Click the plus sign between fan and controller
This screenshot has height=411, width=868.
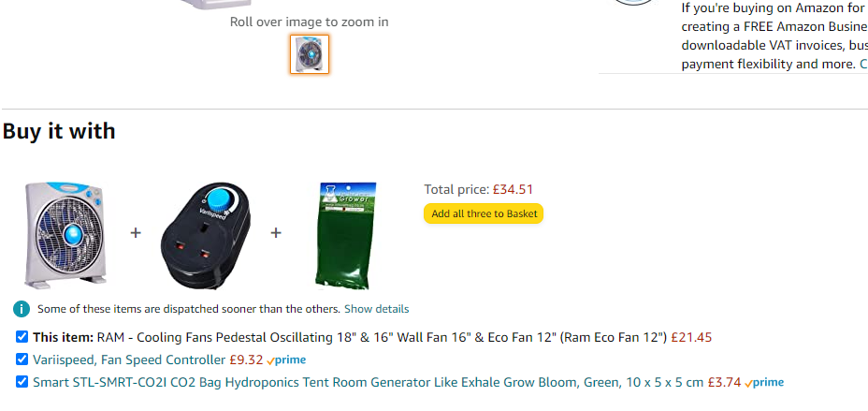pyautogui.click(x=136, y=232)
